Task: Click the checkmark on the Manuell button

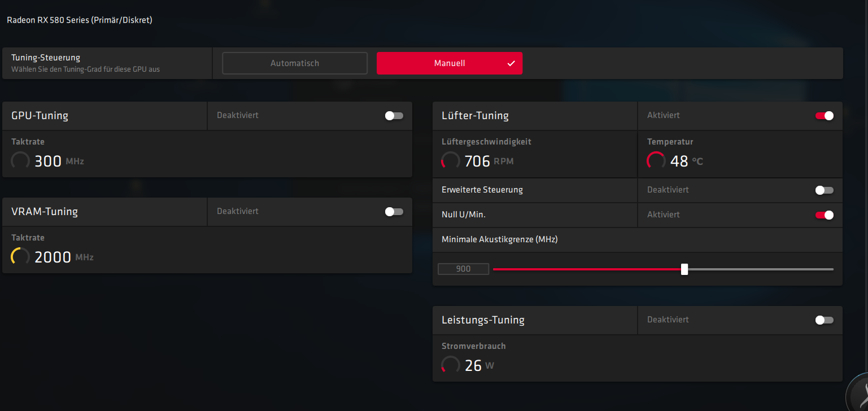Action: pyautogui.click(x=511, y=64)
